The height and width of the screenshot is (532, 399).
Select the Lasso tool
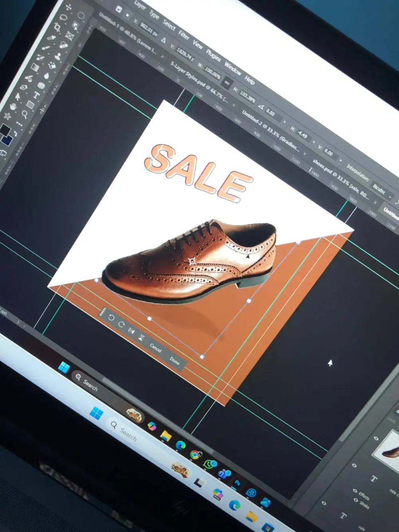pyautogui.click(x=63, y=18)
